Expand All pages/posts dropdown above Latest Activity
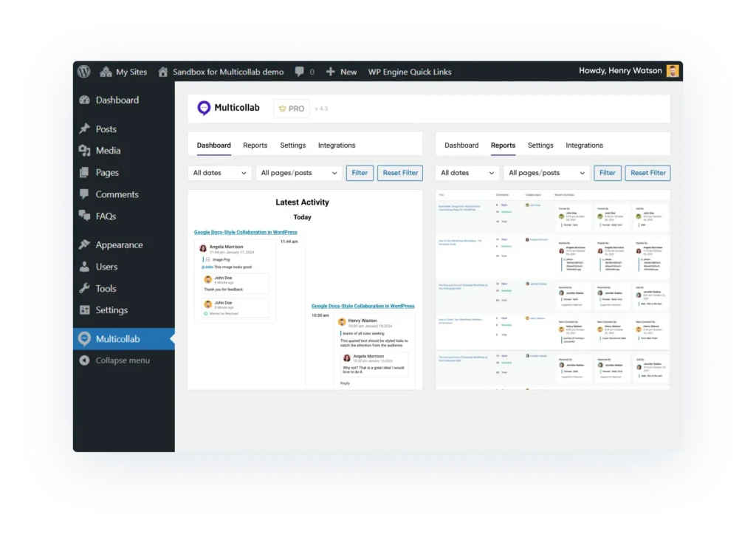756x537 pixels. click(299, 173)
